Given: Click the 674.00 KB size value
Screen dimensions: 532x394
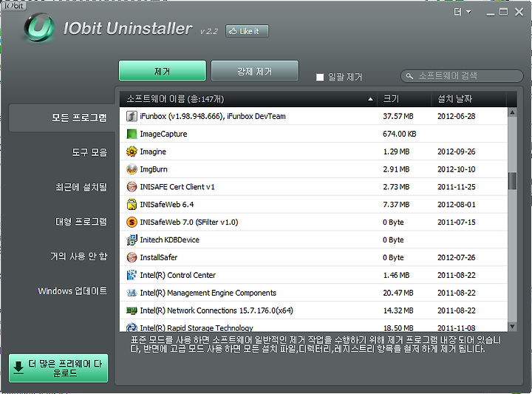Looking at the screenshot, I should click(x=399, y=134).
